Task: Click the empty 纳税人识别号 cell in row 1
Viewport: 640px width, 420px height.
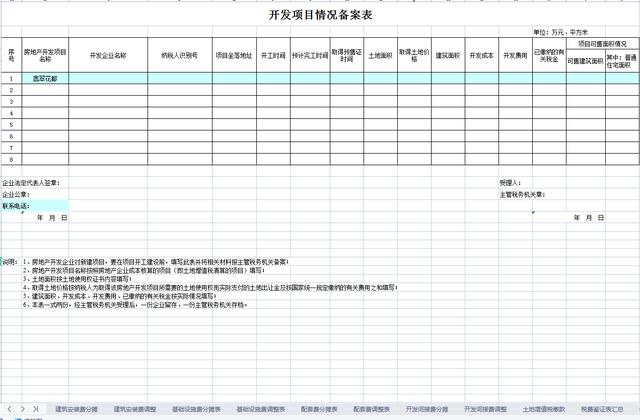Action: coord(180,78)
